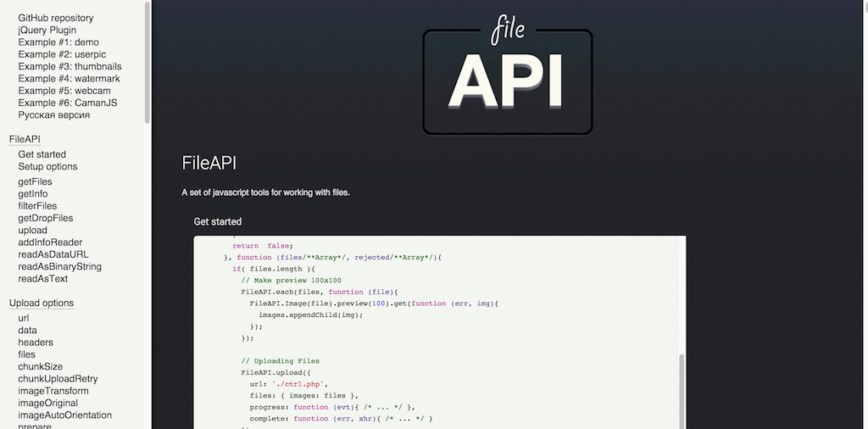Open the readAsBinaryString method entry
The height and width of the screenshot is (429, 868).
(x=60, y=267)
